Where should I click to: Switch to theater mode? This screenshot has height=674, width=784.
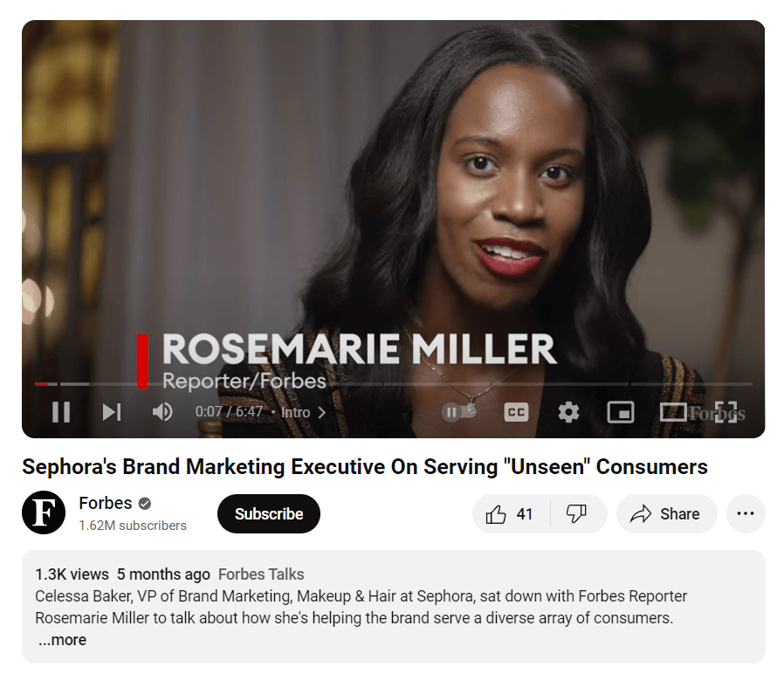coord(672,412)
